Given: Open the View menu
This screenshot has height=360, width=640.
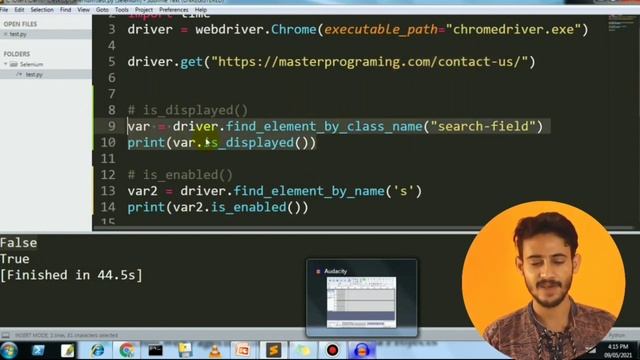Looking at the screenshot, I should [x=83, y=9].
